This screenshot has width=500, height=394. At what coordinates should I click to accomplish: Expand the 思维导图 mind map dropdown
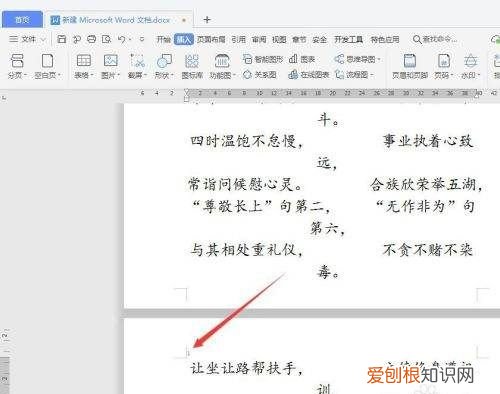(x=379, y=60)
